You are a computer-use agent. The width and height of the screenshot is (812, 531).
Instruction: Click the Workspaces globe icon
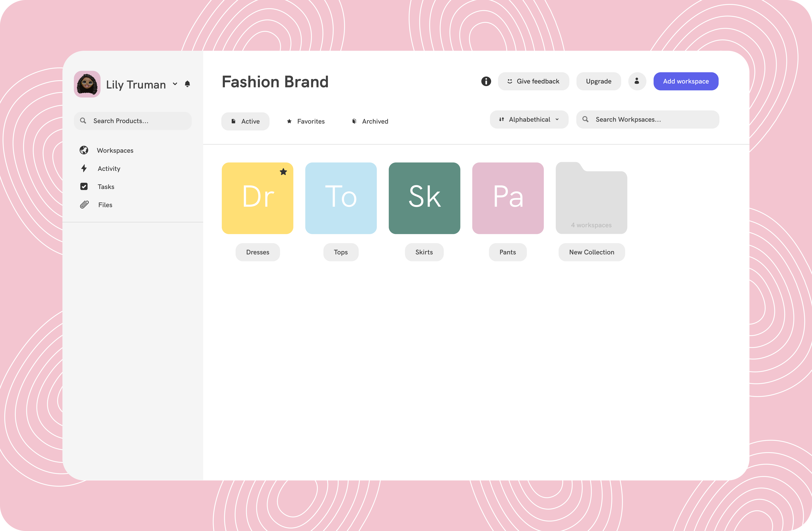[x=84, y=150]
